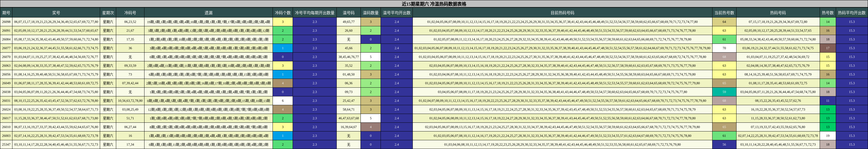
Task: Select the 冷号平均每期开出数量 header
Action: click(x=315, y=13)
